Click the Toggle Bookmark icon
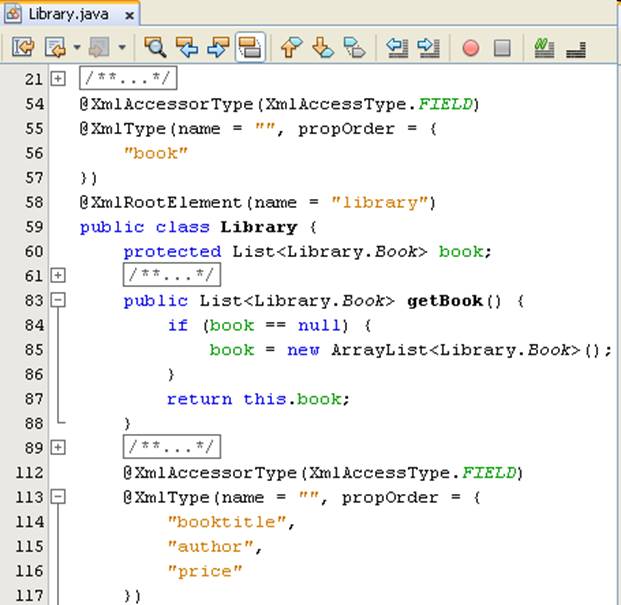 pos(354,47)
